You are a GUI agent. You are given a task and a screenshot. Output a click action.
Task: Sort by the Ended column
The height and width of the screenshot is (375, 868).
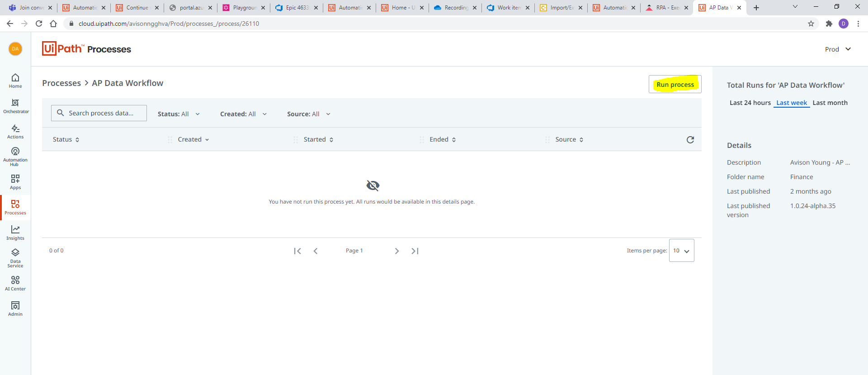pos(443,140)
